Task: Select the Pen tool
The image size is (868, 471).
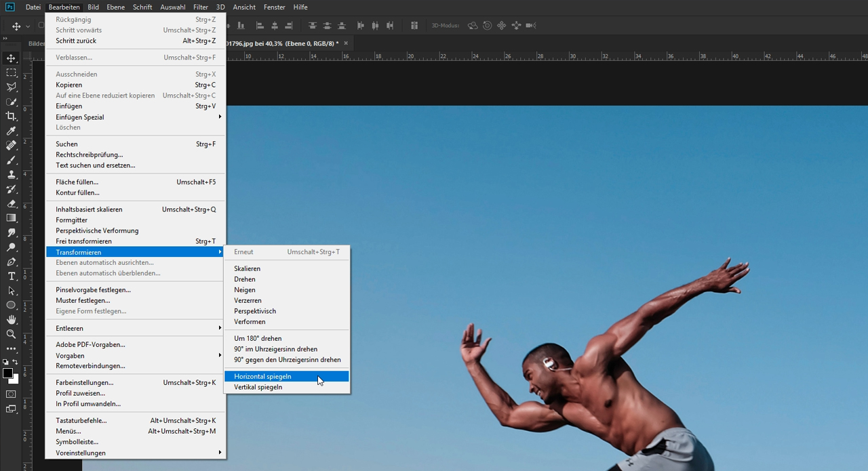Action: tap(10, 261)
